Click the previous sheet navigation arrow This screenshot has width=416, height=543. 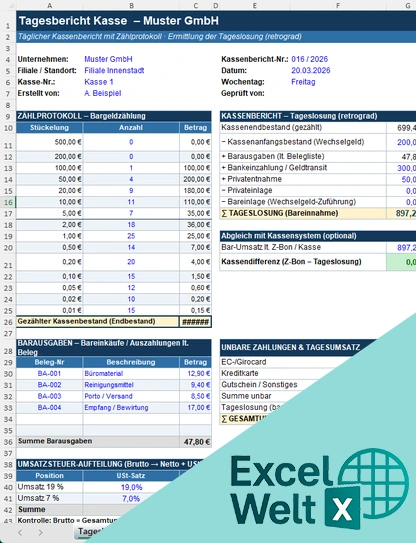[20, 532]
